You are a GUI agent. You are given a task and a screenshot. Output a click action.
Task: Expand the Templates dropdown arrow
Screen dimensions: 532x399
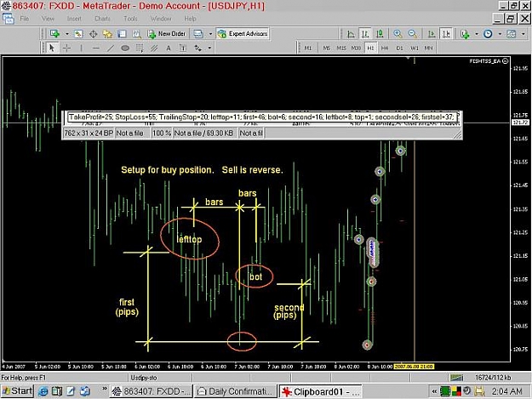(x=523, y=34)
